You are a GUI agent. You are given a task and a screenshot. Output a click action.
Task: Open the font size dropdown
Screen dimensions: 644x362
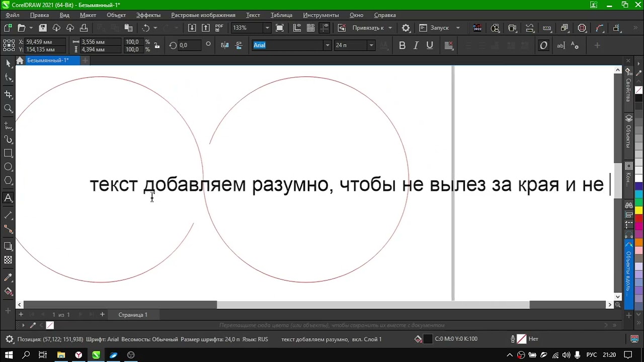(x=371, y=45)
